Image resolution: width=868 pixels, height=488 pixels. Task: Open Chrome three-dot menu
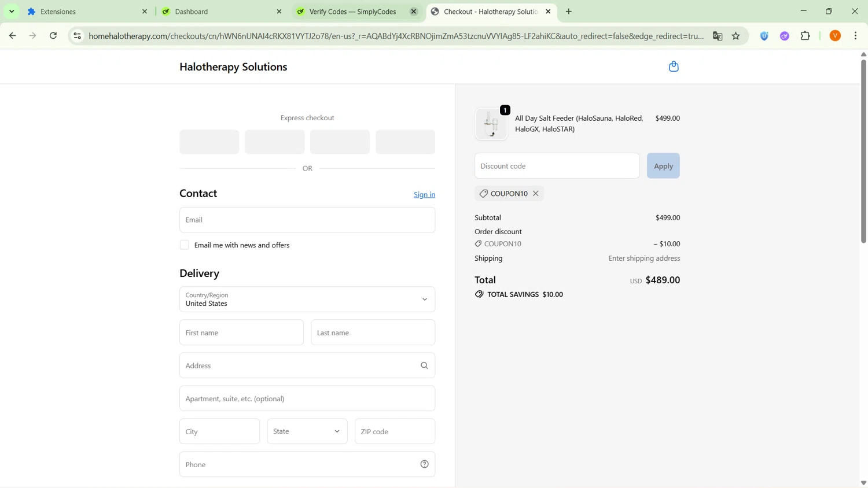click(856, 36)
